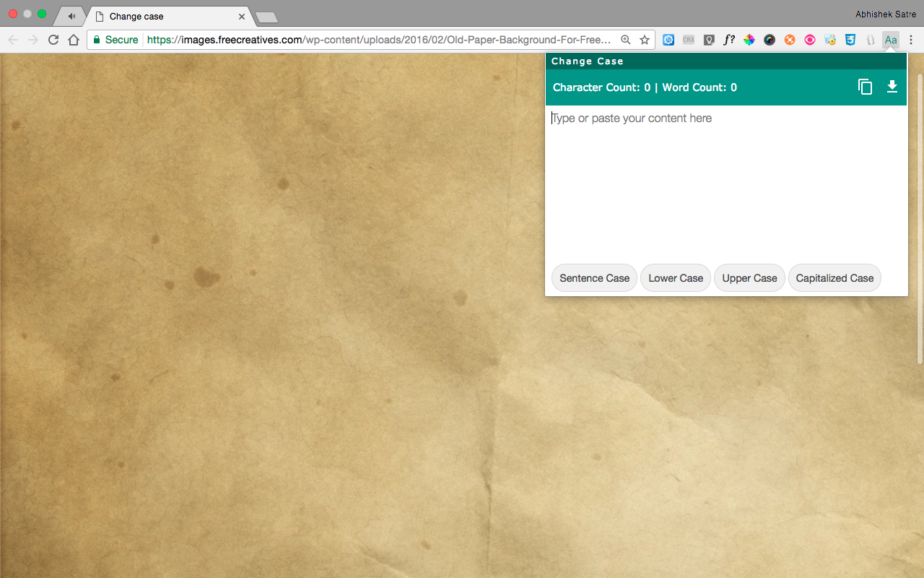
Task: Choose the Capitalized Case button
Action: tap(834, 278)
